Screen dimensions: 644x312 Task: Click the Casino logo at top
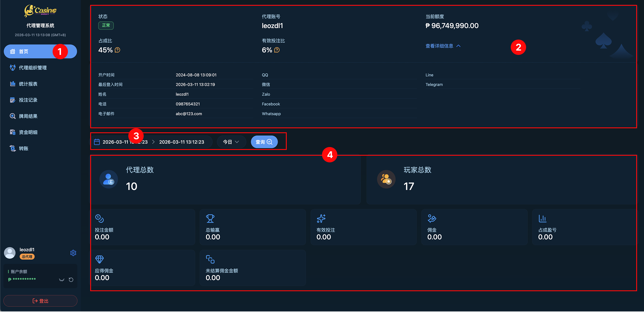click(x=40, y=11)
